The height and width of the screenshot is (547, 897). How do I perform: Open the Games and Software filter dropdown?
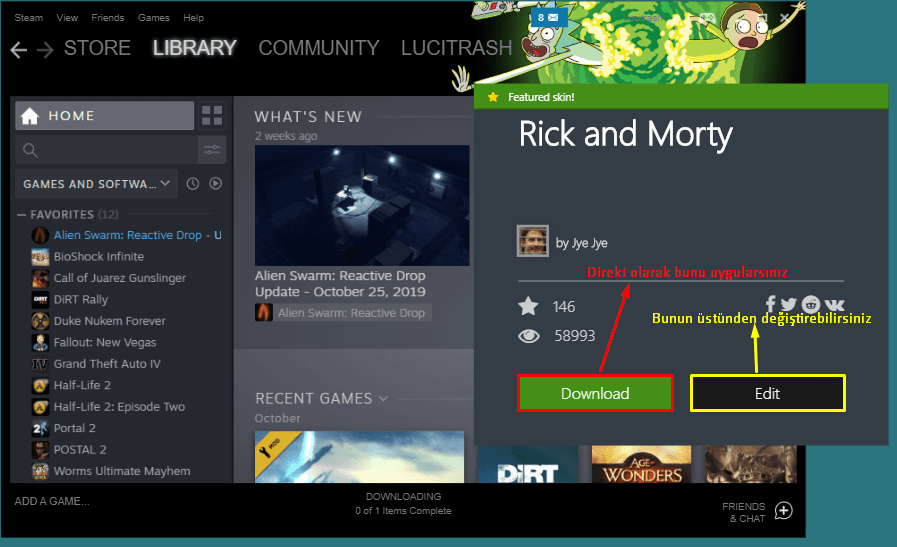pyautogui.click(x=97, y=184)
